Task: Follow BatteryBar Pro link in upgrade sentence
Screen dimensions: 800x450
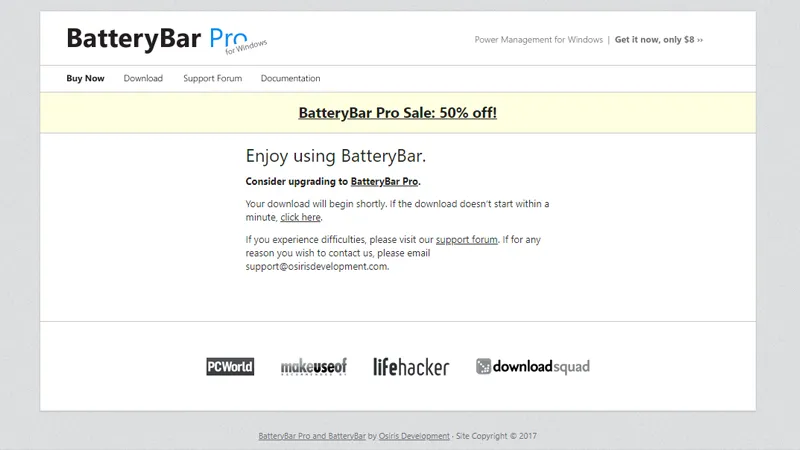Action: pos(384,182)
